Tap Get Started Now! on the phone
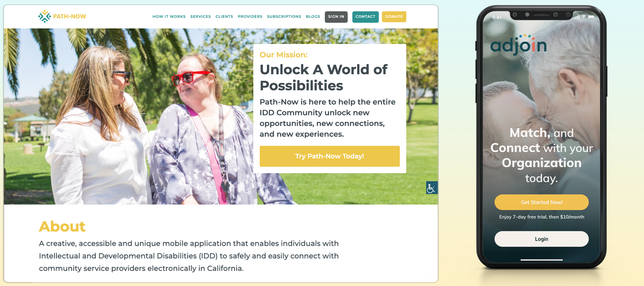Image resolution: width=644 pixels, height=286 pixels. 541,202
